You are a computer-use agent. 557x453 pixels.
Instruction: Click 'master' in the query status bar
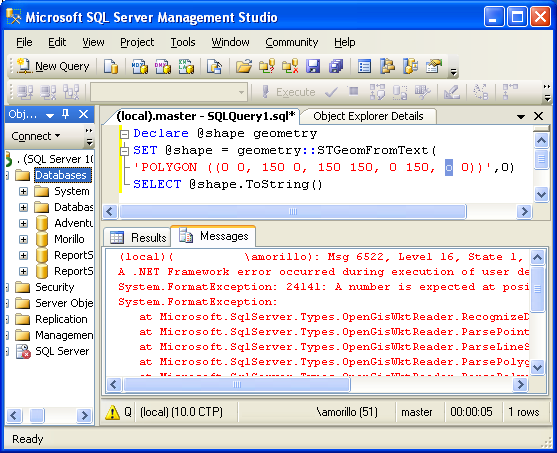click(x=417, y=412)
